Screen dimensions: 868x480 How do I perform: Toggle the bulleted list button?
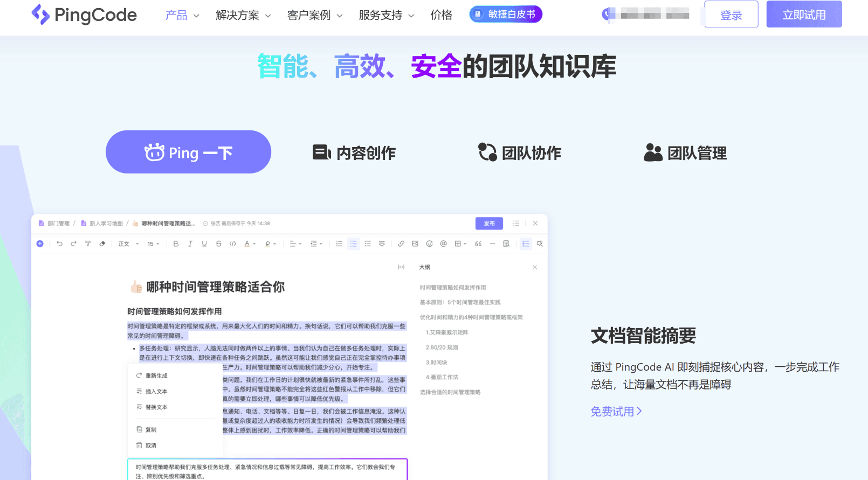click(353, 244)
